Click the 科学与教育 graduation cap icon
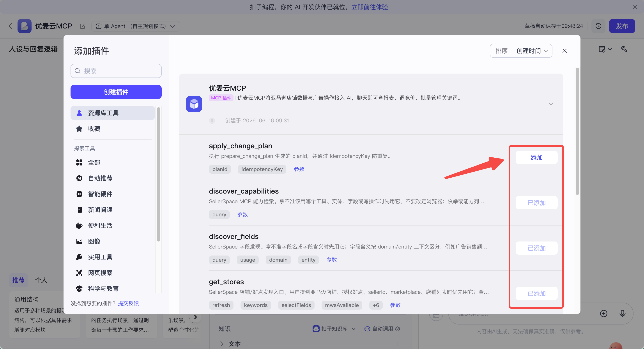 pos(79,289)
